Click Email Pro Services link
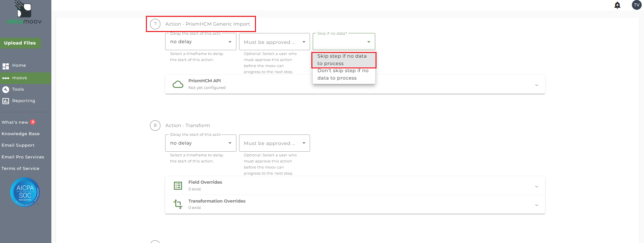This screenshot has width=644, height=243. click(23, 157)
